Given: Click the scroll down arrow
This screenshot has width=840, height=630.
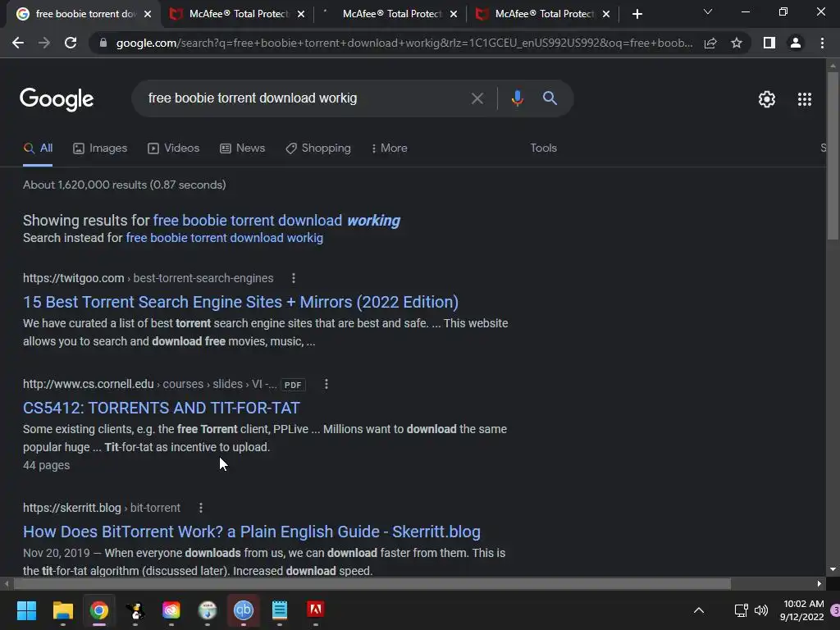Looking at the screenshot, I should click(832, 569).
